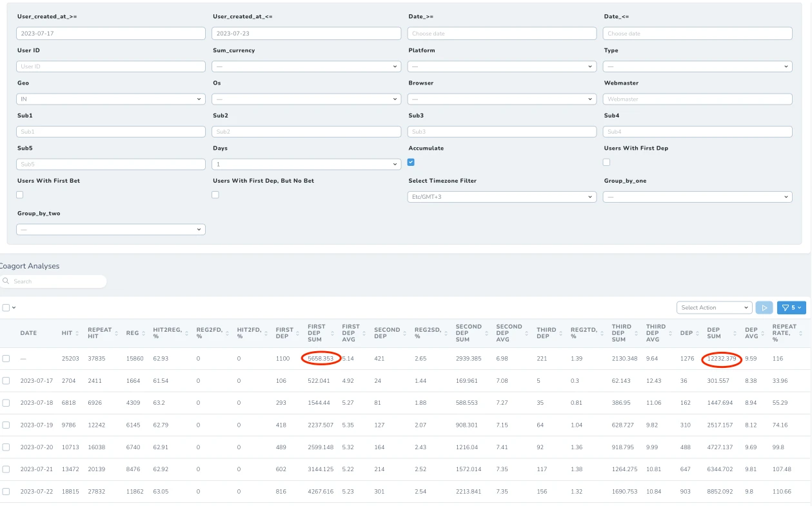Image resolution: width=812 pixels, height=508 pixels.
Task: Click the run action play icon button
Action: point(764,308)
